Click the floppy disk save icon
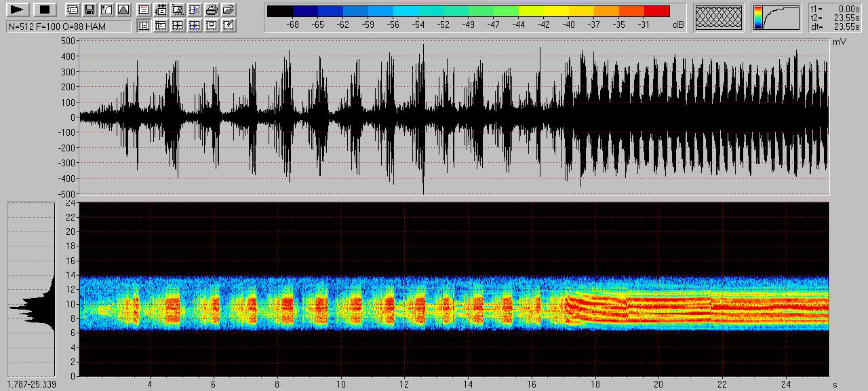Viewport: 868px width, 391px height. click(89, 10)
